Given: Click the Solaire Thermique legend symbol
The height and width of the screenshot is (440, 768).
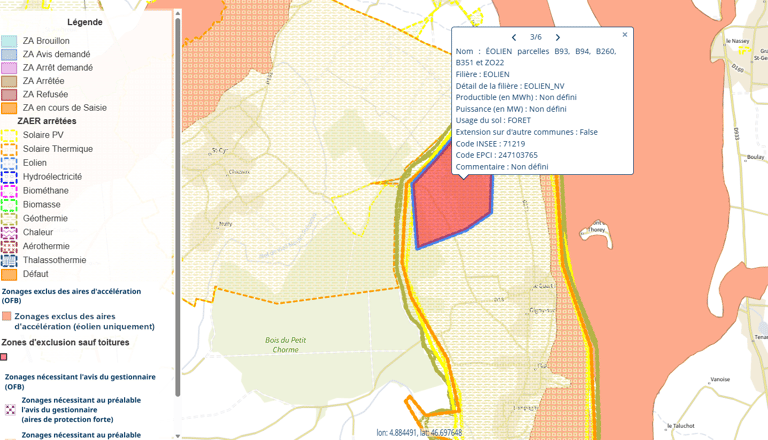Looking at the screenshot, I should point(9,149).
